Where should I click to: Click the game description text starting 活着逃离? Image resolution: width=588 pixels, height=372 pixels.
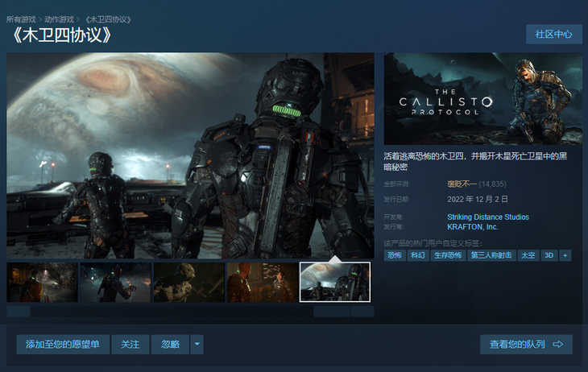[x=475, y=161]
